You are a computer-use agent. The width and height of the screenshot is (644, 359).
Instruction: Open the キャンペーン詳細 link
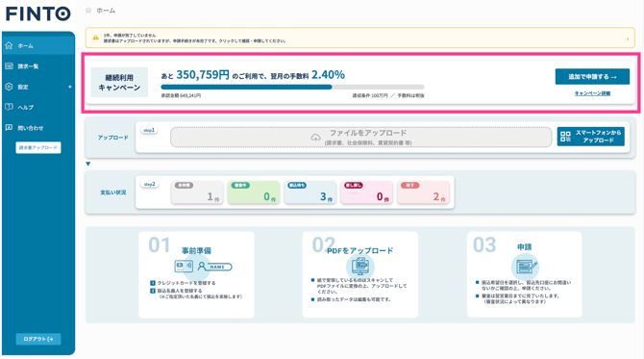592,93
